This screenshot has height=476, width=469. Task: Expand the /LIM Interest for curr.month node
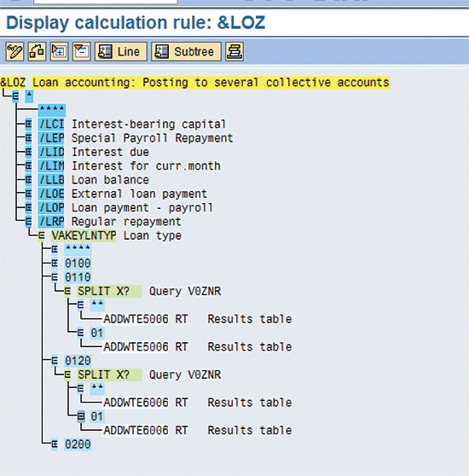click(28, 166)
